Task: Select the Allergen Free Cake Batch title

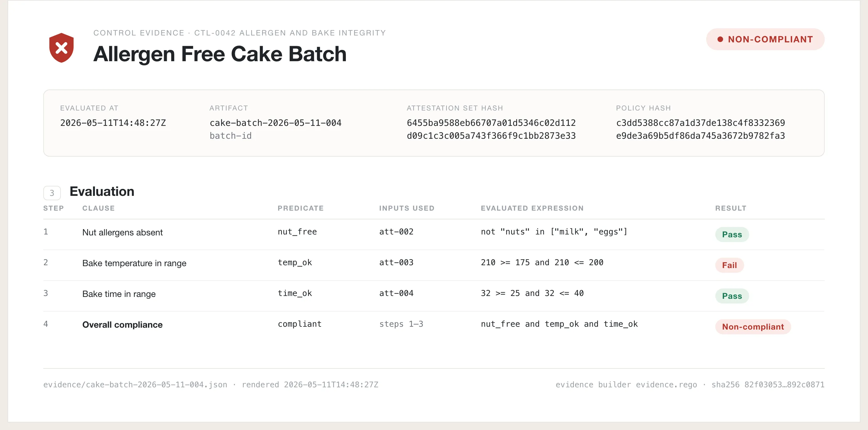Action: (220, 54)
